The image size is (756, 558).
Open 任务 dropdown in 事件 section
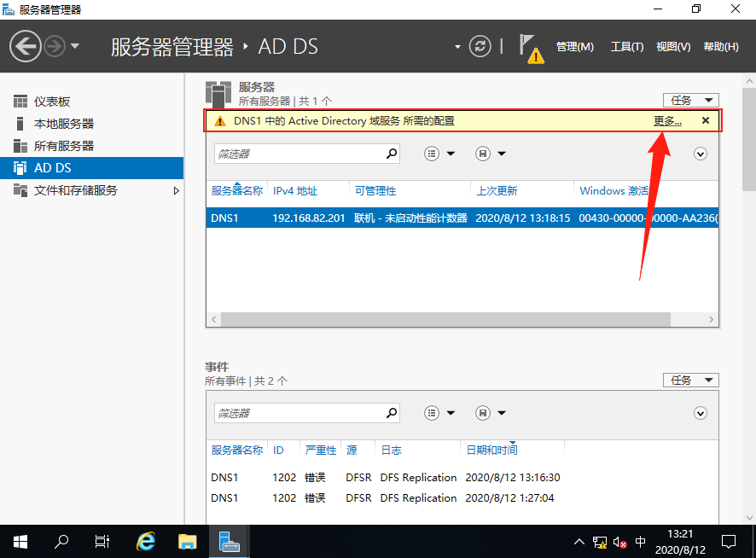691,380
